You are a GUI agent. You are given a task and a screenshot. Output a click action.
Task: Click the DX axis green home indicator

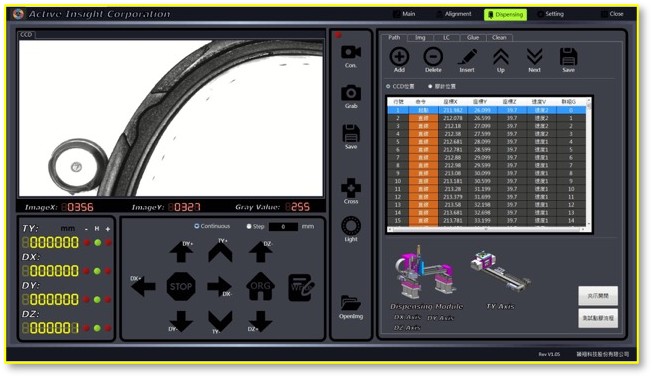pos(97,271)
